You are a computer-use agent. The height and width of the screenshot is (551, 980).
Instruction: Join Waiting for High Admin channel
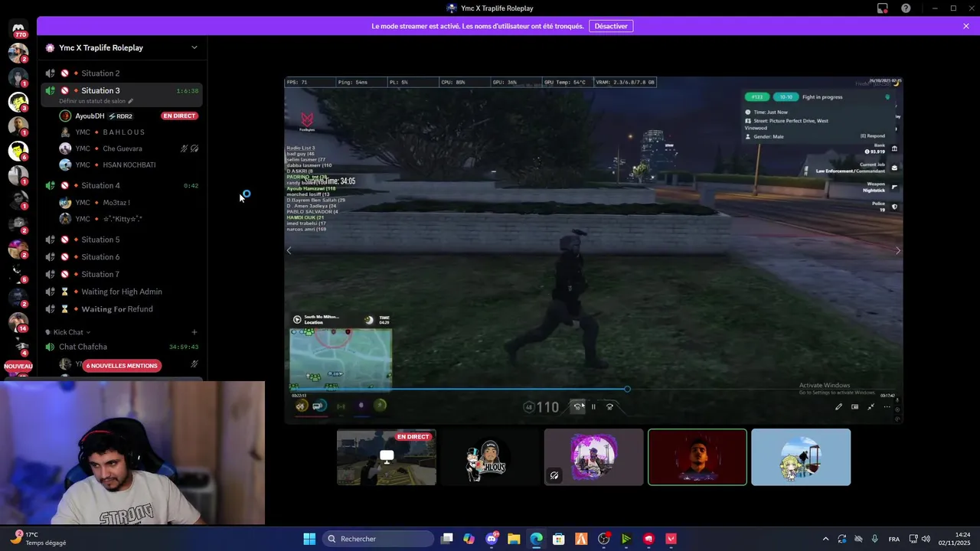(122, 292)
